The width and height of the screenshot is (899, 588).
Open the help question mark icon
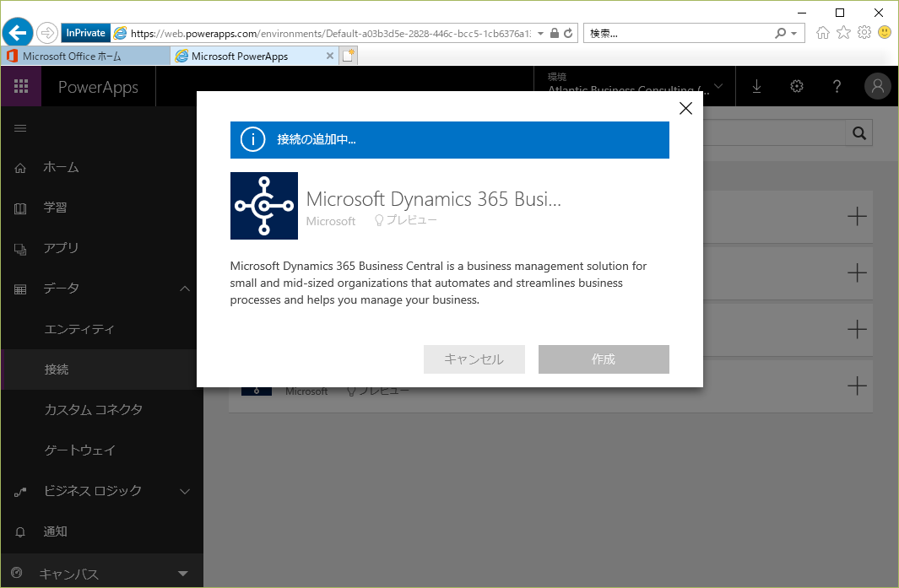(x=837, y=87)
